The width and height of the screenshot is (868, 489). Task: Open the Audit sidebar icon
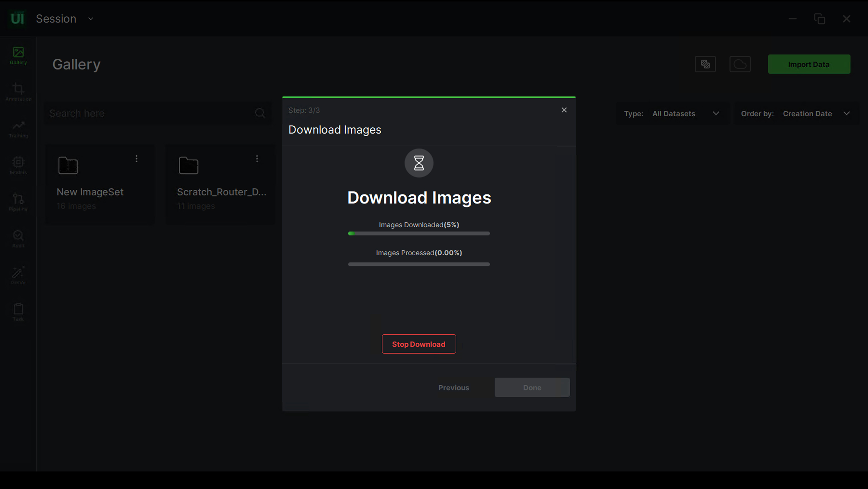tap(18, 239)
